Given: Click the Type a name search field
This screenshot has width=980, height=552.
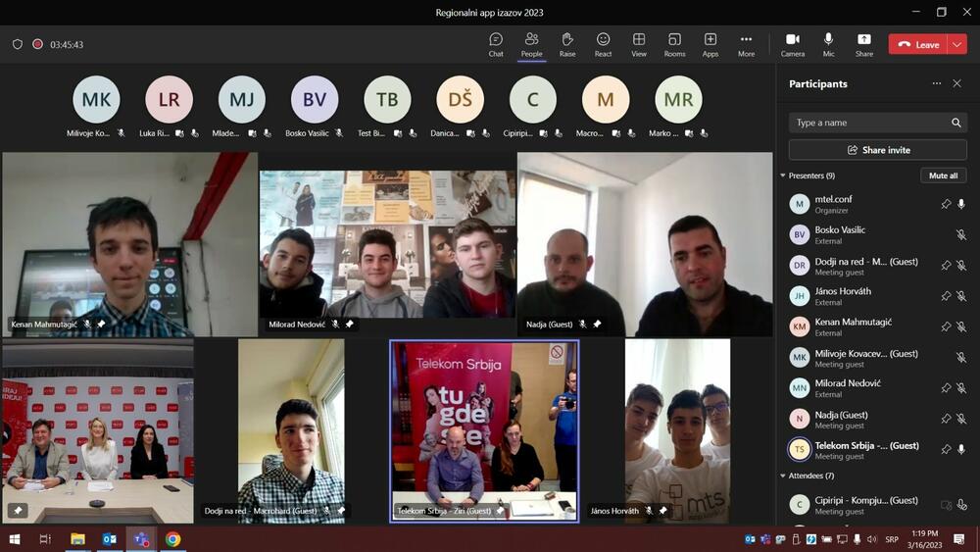Looking at the screenshot, I should (869, 123).
